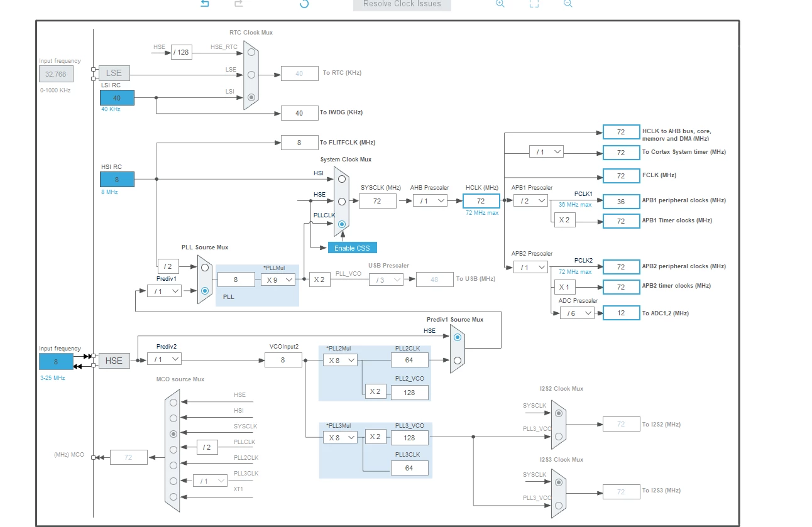812x527 pixels.
Task: Zoom out with the magnifier minus icon
Action: tap(568, 3)
